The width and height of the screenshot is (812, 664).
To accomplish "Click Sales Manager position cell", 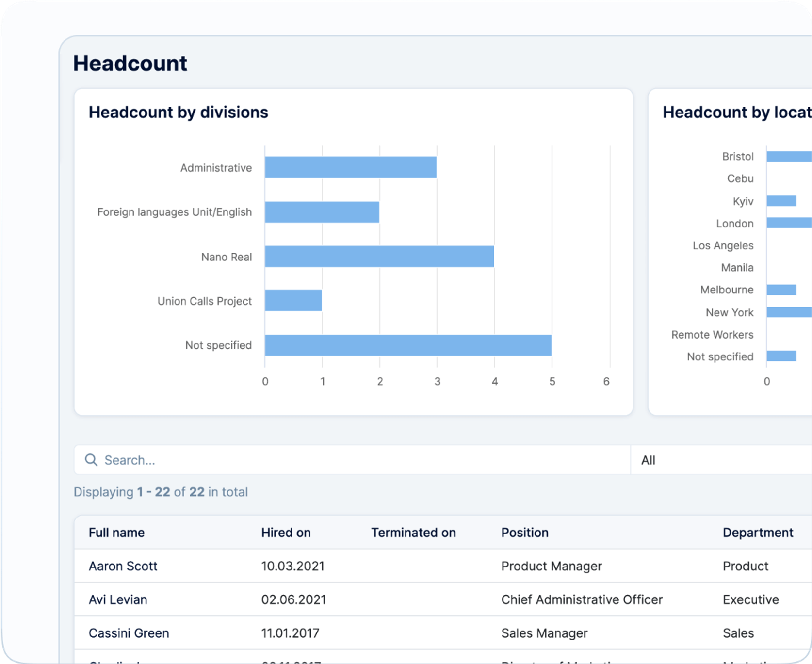I will point(544,633).
